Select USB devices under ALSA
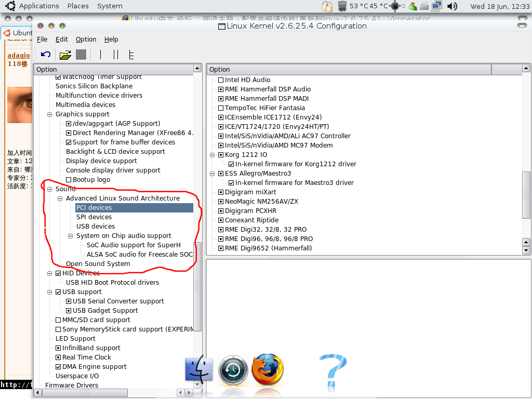Screen dimensions: 532x399 (96, 227)
